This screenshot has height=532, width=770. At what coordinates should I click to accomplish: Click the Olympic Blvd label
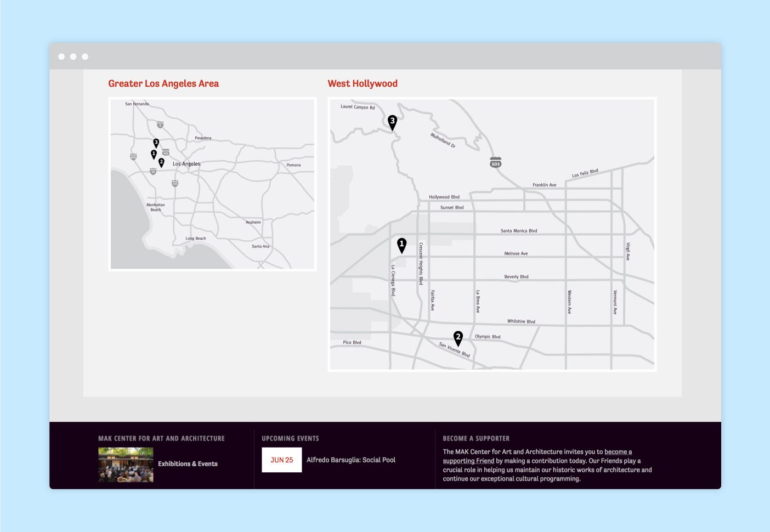pos(488,337)
